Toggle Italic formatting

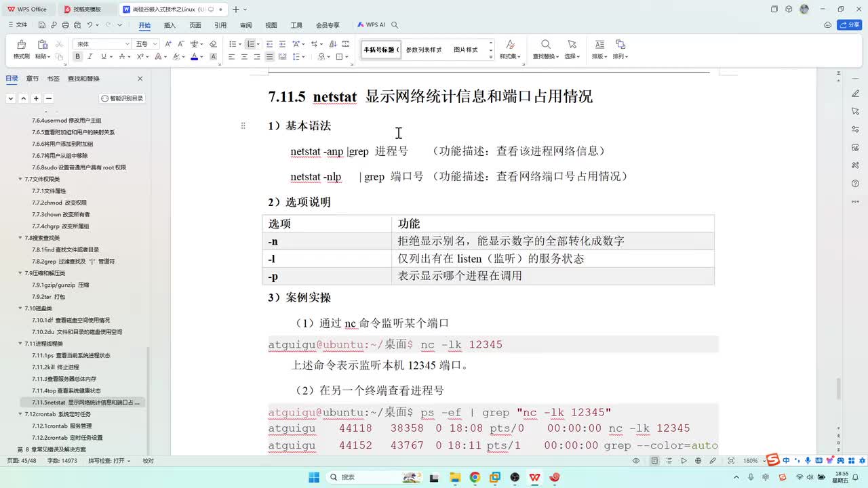90,57
